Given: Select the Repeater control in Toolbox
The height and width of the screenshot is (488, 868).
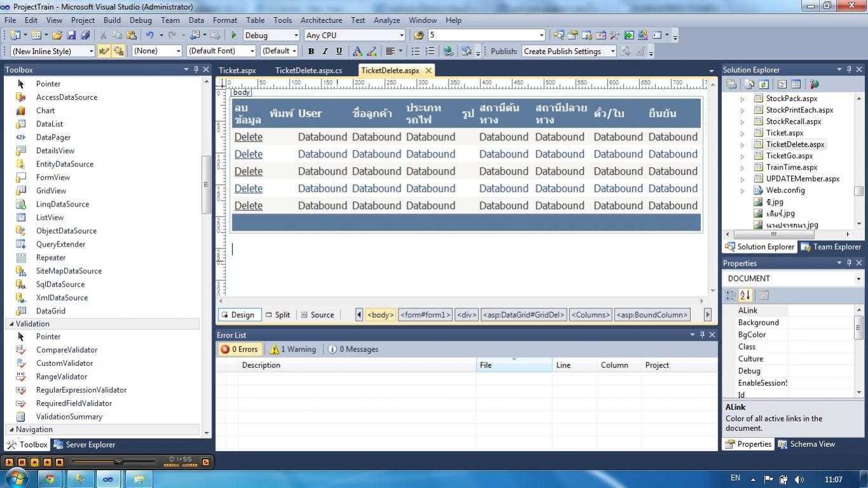Looking at the screenshot, I should 51,257.
